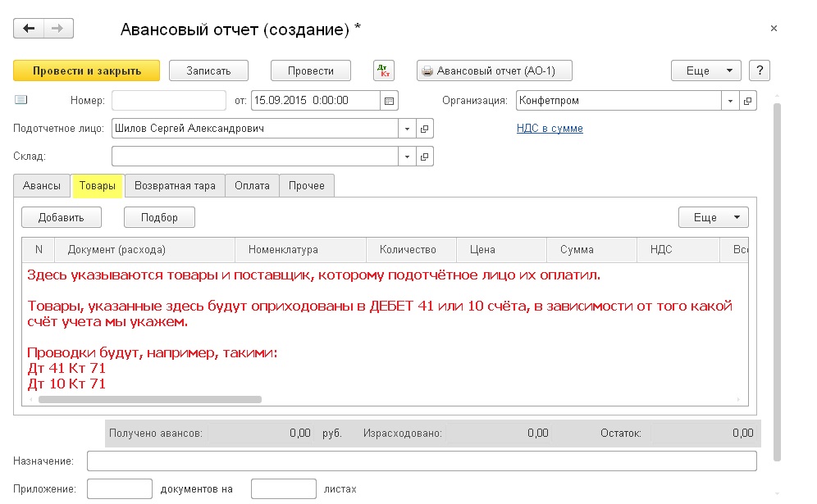Click the horizontal scrollbar of the table
Viewport: 817px width, 504px height.
[150, 399]
